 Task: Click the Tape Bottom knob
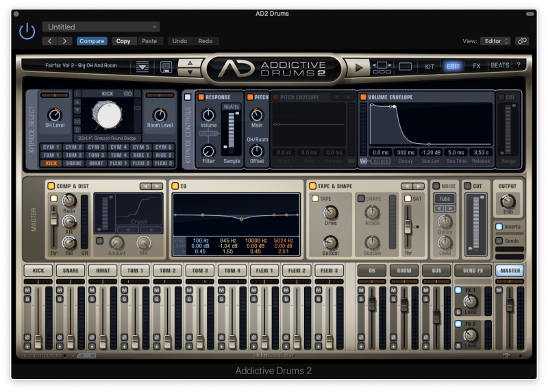tap(330, 243)
